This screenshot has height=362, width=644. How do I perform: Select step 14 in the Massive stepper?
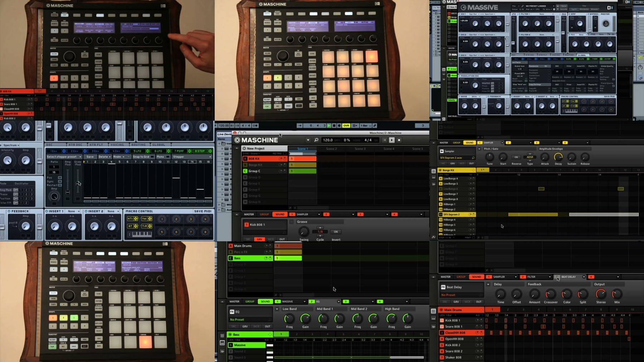click(x=192, y=162)
